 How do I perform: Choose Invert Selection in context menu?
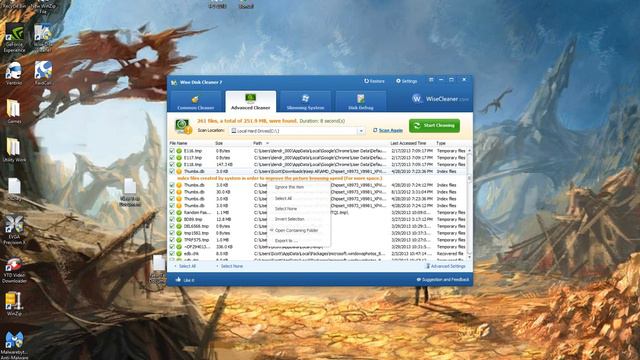point(298,219)
